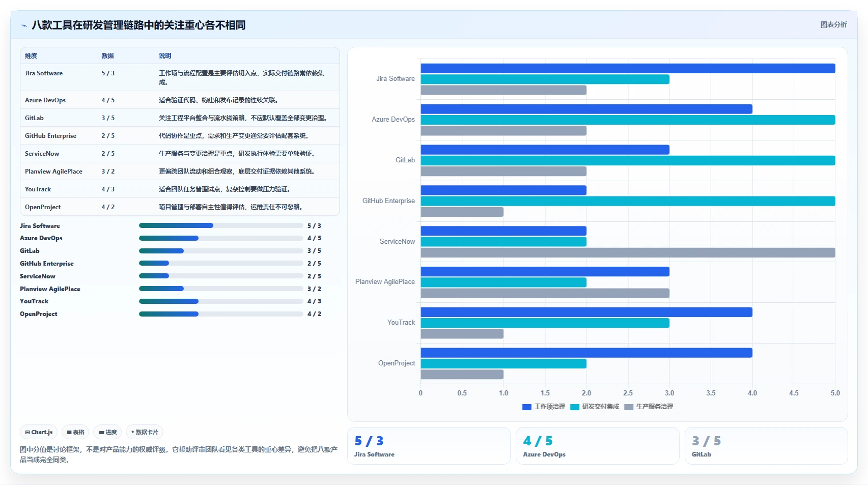Click GitHub Enterprise's cyan chart bar
This screenshot has height=485, width=868.
click(x=628, y=201)
